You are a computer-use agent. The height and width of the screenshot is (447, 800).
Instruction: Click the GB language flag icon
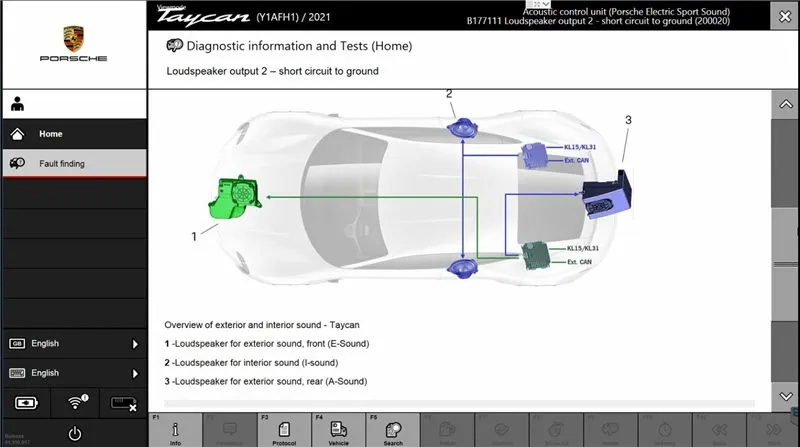click(x=17, y=343)
